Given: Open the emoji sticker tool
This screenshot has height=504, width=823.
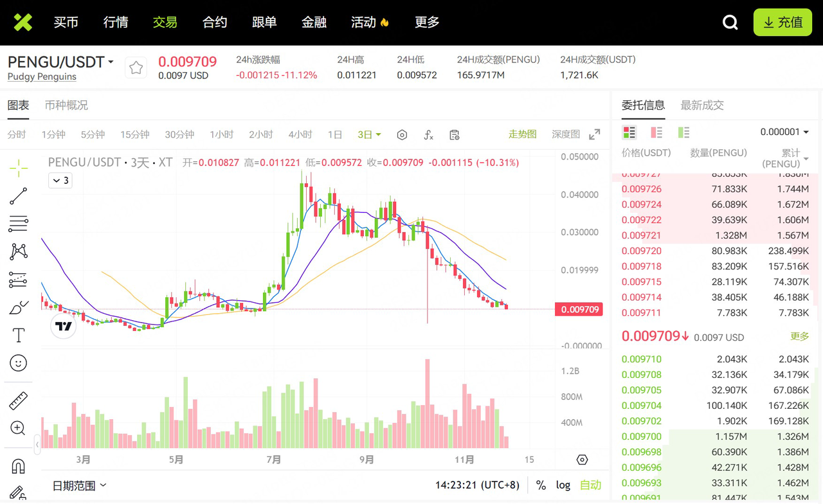Looking at the screenshot, I should [17, 363].
